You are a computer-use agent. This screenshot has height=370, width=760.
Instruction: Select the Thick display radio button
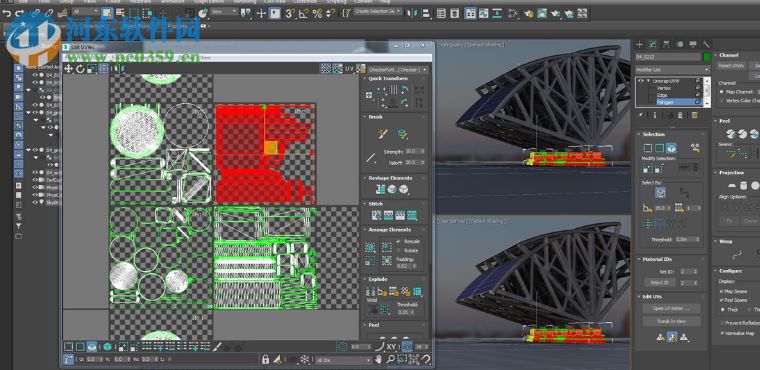[723, 309]
